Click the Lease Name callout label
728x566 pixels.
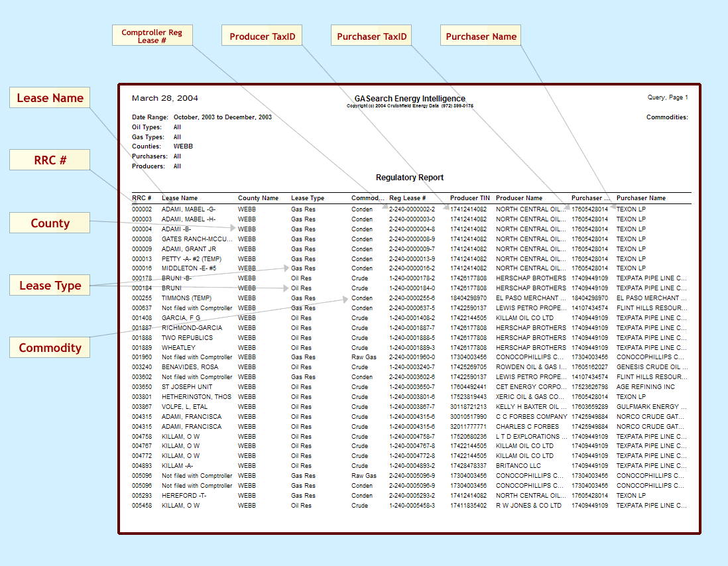(x=50, y=98)
